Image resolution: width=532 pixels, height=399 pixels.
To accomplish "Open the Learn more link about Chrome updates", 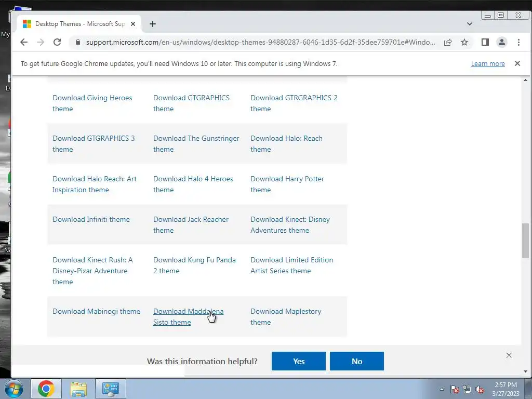I will tap(488, 63).
